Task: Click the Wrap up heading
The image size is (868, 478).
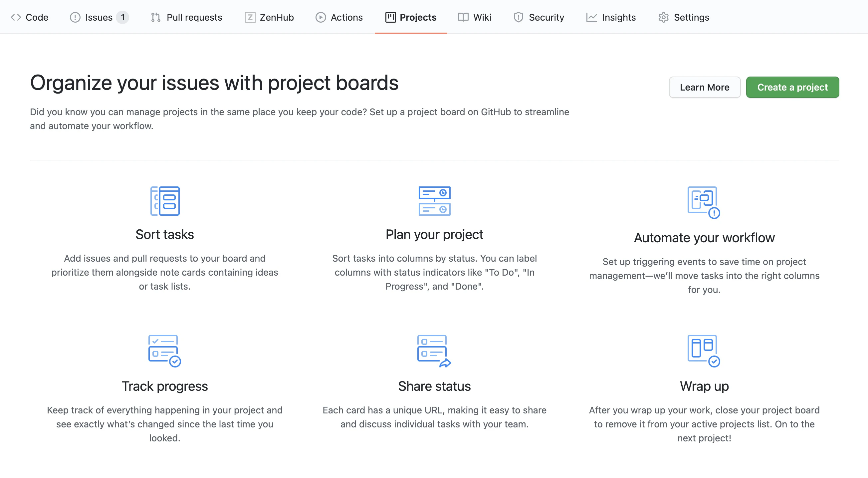Action: (704, 386)
